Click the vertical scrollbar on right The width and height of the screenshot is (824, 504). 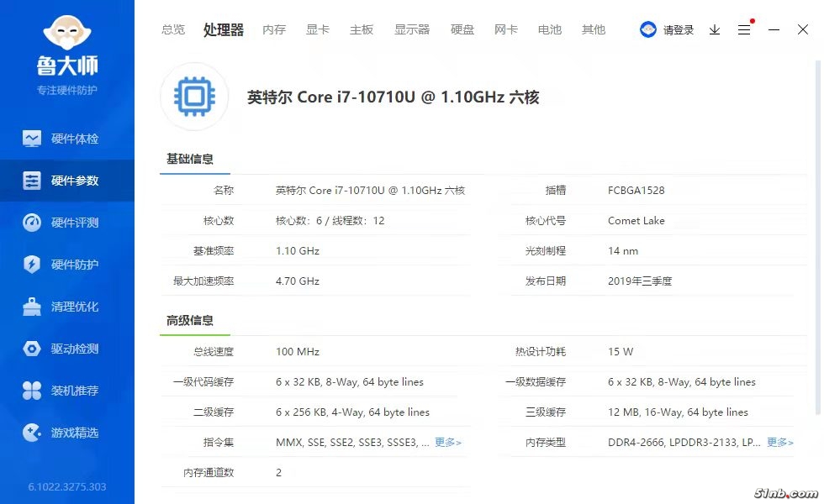pos(817,236)
